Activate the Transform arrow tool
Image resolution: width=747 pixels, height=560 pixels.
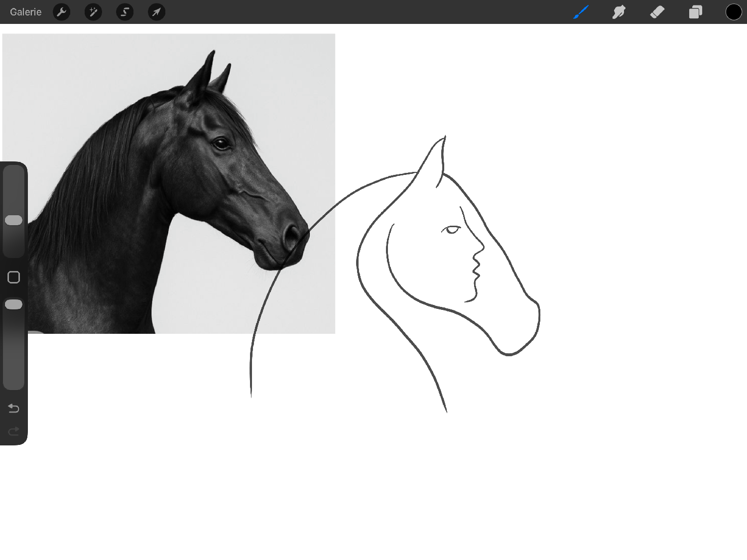pos(156,12)
